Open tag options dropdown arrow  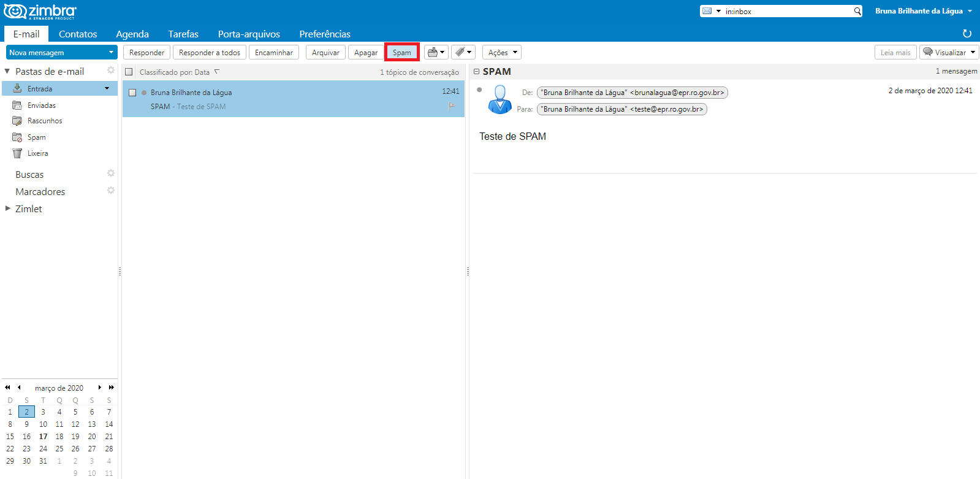tap(469, 52)
